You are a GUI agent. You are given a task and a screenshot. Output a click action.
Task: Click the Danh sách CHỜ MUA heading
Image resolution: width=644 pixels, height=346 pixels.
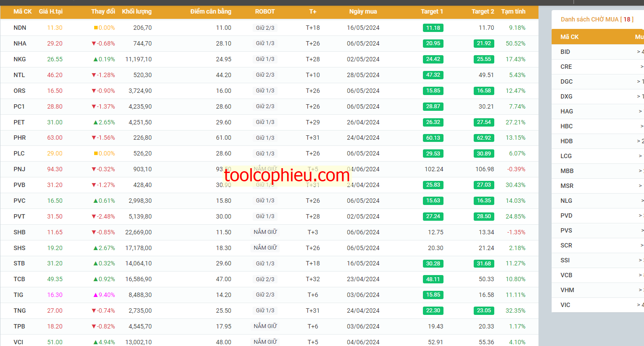point(597,19)
